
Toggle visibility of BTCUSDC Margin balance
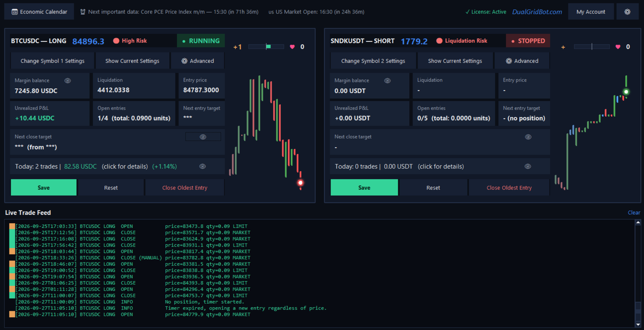[x=68, y=80]
